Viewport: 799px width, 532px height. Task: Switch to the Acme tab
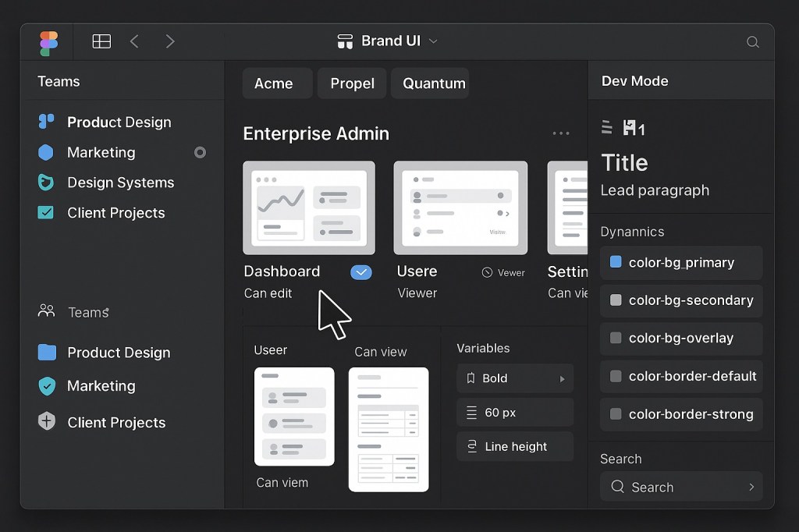point(276,83)
